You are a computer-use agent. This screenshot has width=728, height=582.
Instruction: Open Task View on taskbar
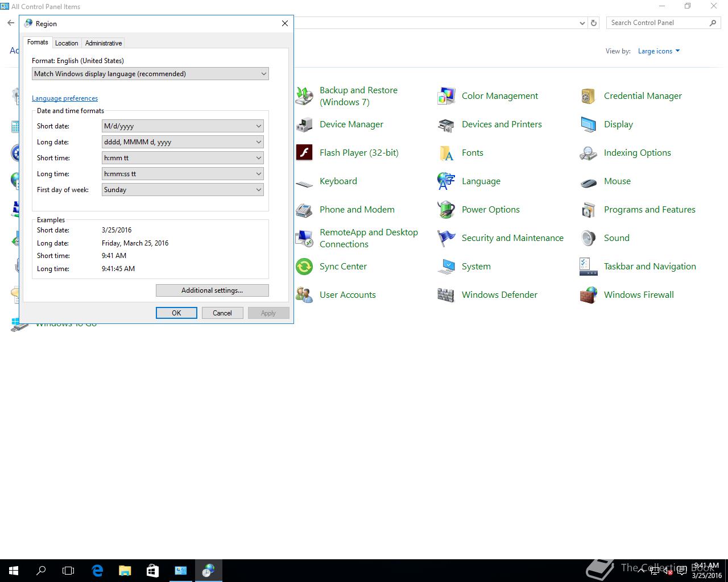click(68, 571)
